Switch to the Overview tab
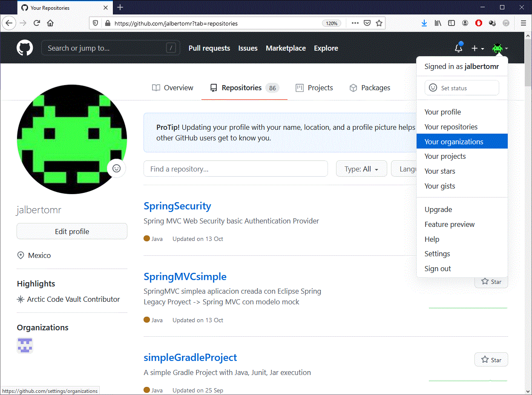532x395 pixels. 173,88
